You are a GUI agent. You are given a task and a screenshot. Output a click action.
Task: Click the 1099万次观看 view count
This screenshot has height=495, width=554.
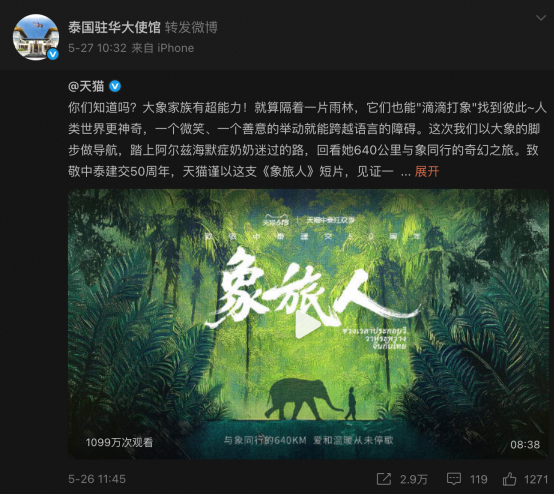click(119, 442)
